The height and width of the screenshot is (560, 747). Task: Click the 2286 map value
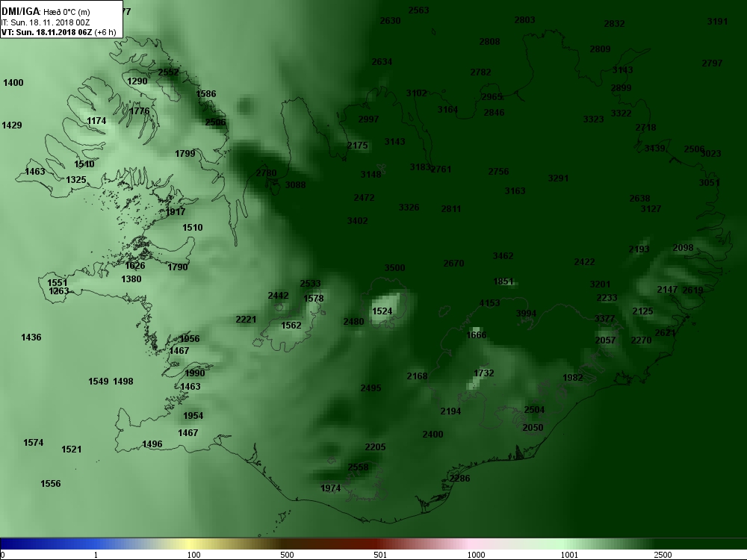point(459,478)
